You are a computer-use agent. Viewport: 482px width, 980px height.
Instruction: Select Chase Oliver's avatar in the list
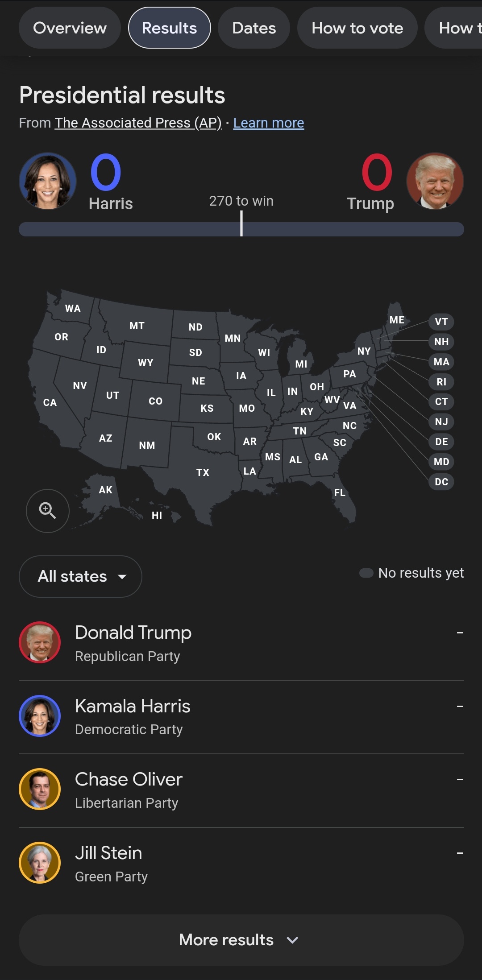[x=40, y=789]
